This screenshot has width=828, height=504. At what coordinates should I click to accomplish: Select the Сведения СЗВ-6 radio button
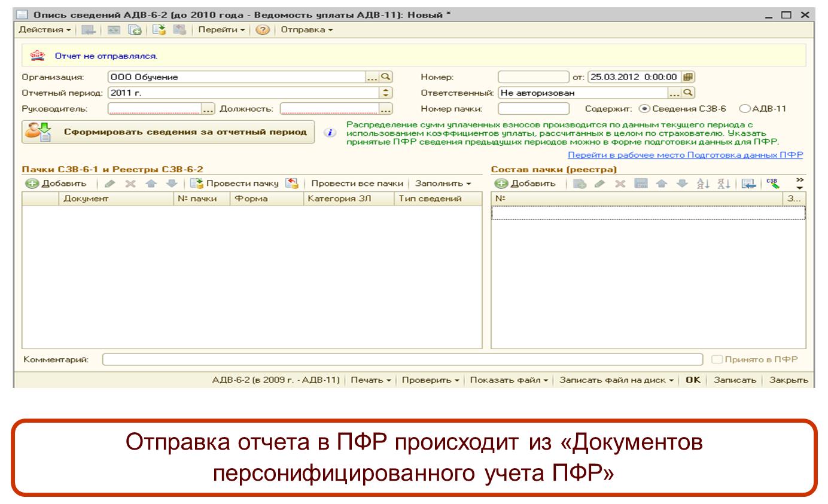coord(644,109)
